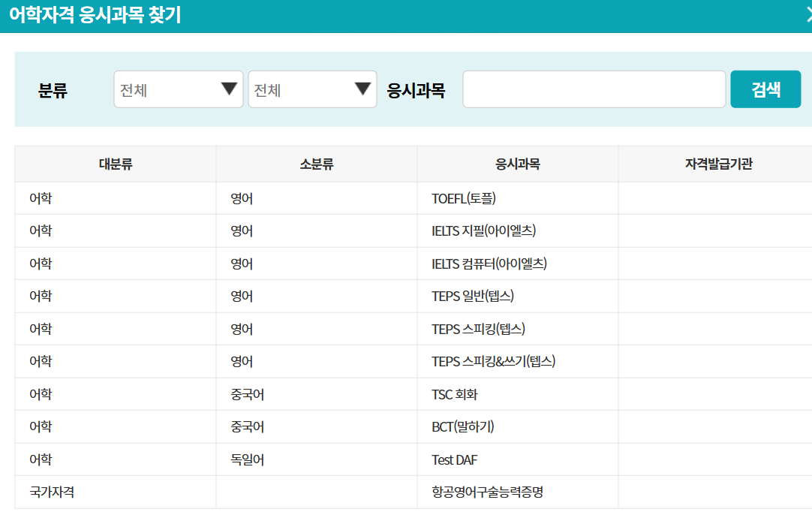This screenshot has height=521, width=812.
Task: Click the 대분류 column header
Action: point(113,162)
